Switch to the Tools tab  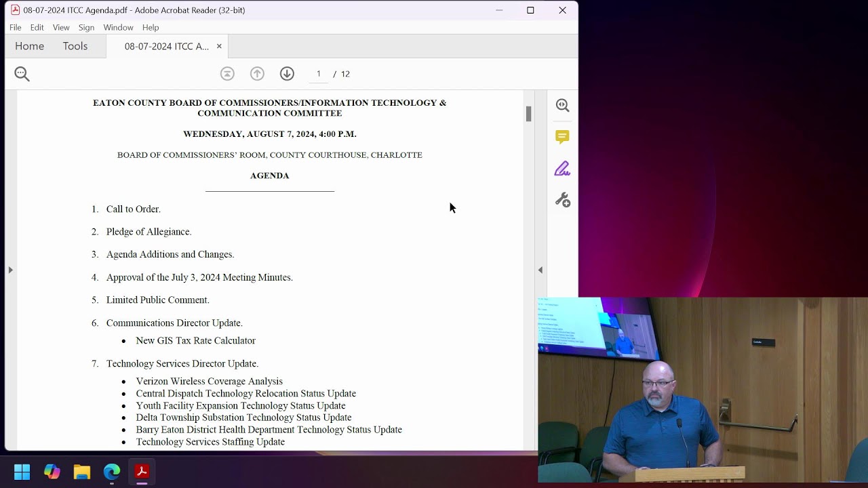(75, 46)
